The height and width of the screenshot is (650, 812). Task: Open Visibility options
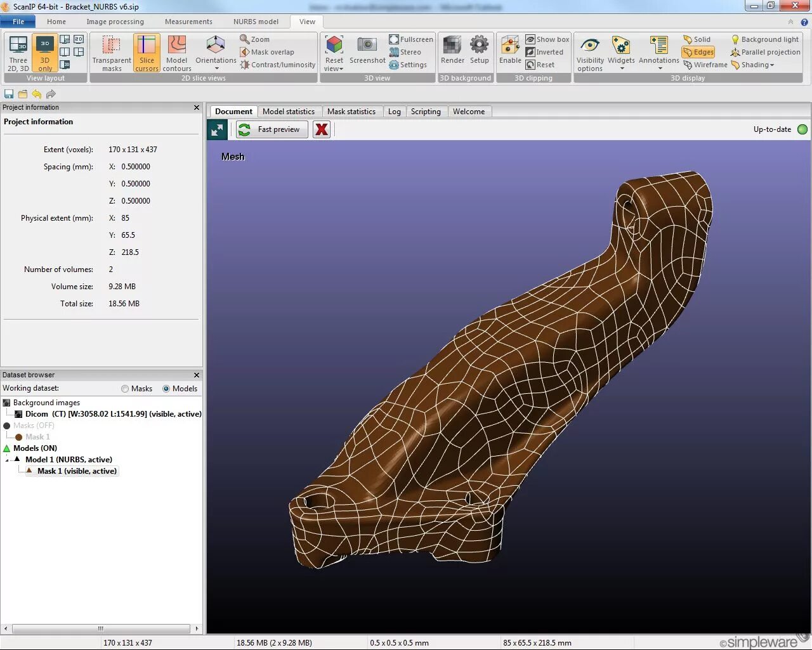590,53
